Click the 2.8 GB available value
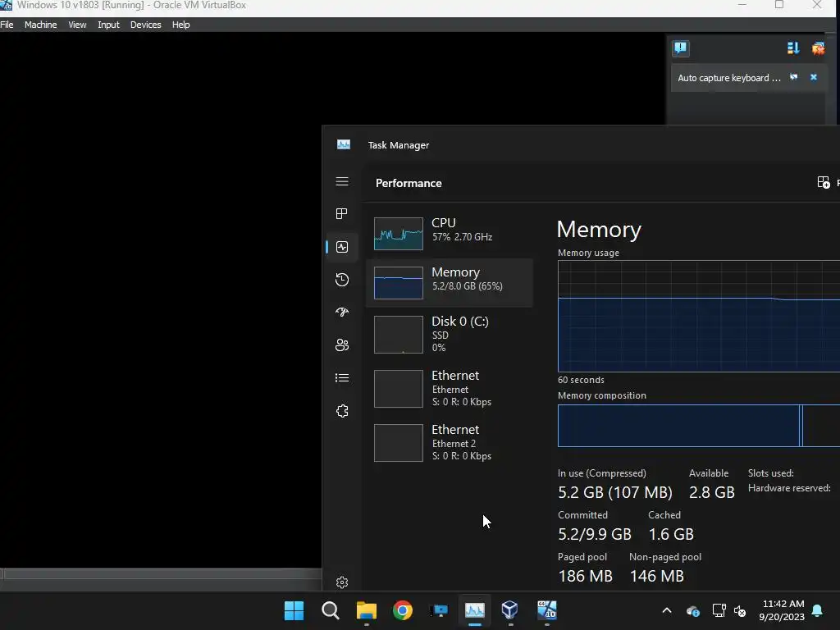 [x=711, y=492]
